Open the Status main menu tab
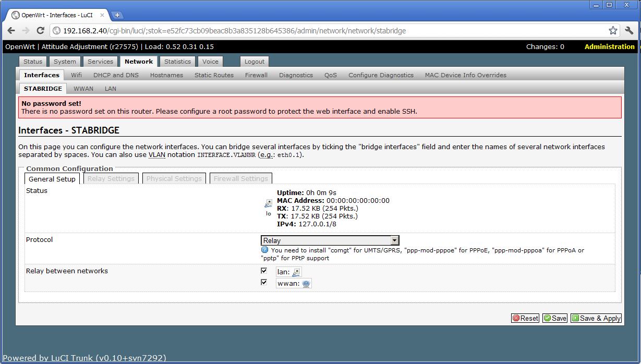Viewport: 641px width, 364px height. pos(33,62)
